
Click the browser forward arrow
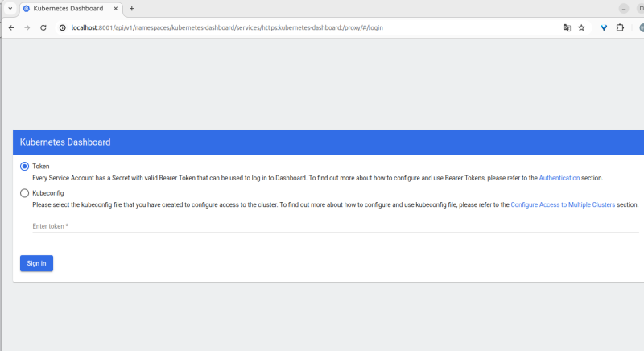[x=27, y=27]
